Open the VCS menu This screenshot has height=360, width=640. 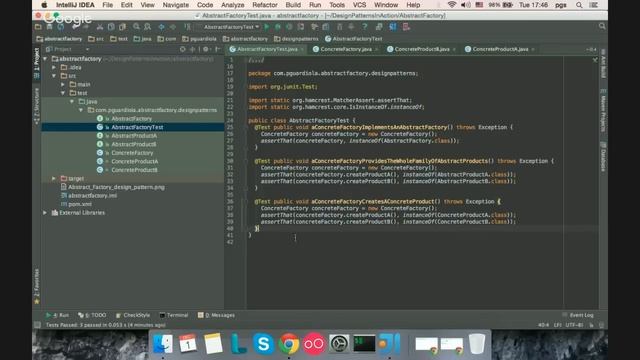tap(359, 5)
